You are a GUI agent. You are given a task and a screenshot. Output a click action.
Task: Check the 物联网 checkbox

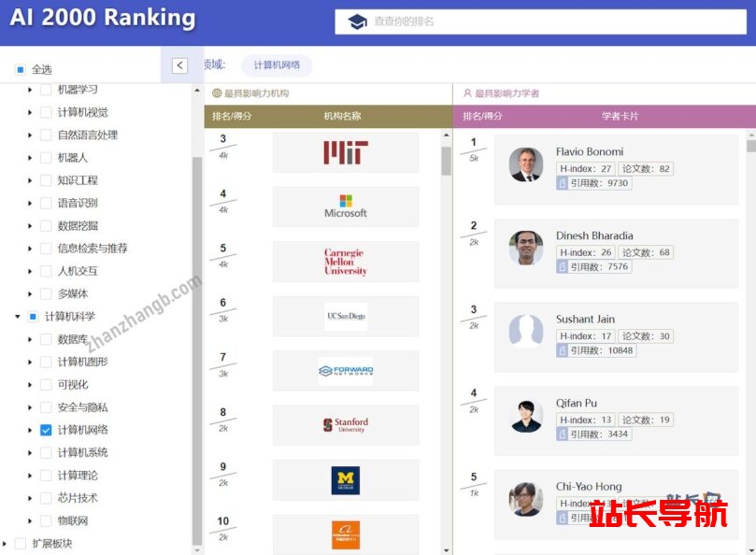point(46,520)
